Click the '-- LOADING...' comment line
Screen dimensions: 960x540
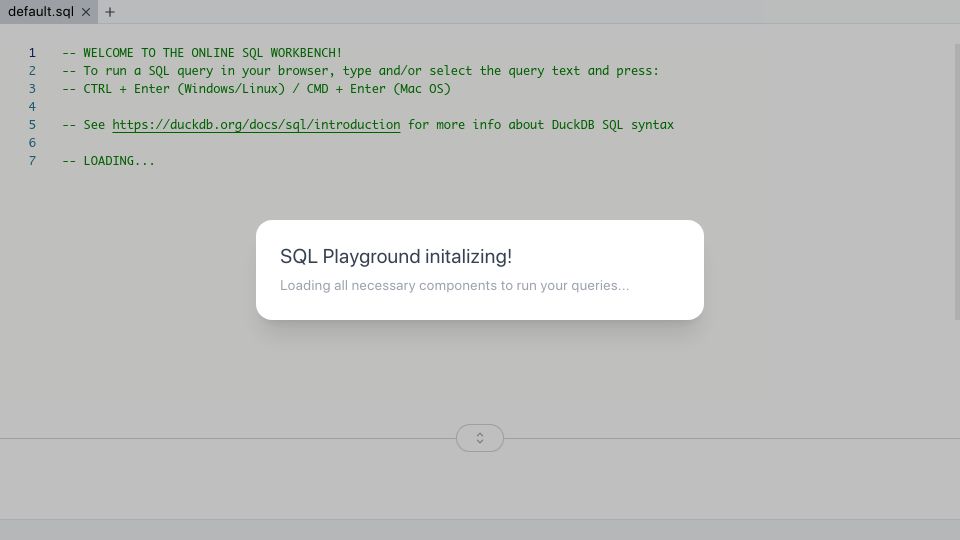pyautogui.click(x=108, y=161)
